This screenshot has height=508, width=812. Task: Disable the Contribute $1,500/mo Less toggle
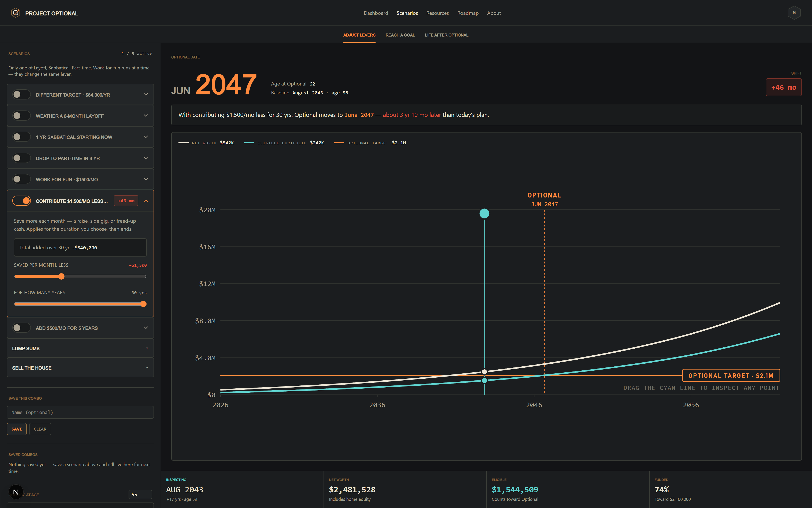click(x=22, y=201)
